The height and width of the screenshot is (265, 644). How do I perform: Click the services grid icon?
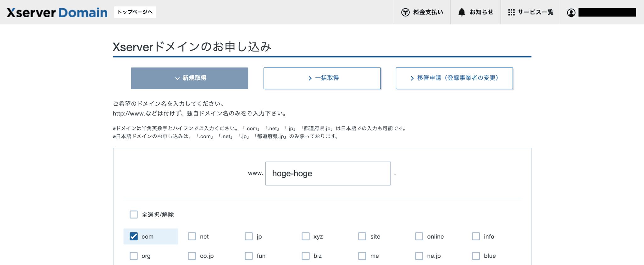pyautogui.click(x=511, y=12)
